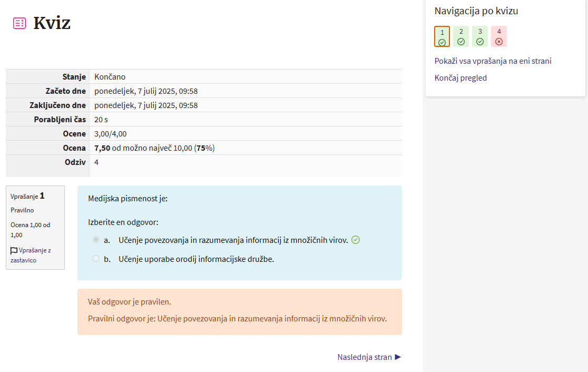The width and height of the screenshot is (588, 372).
Task: Click the pink quiz icon beside Kviz title
Action: 19,23
